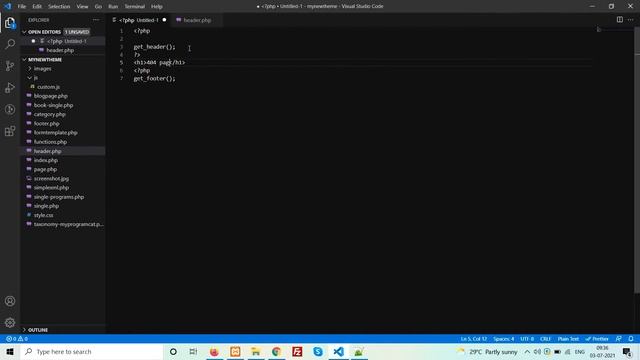Open Task View on the taskbar
The width and height of the screenshot is (640, 360).
click(x=193, y=351)
